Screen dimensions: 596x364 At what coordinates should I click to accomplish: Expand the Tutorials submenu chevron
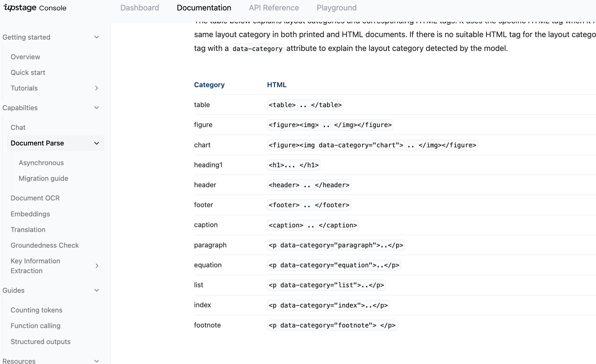point(96,88)
